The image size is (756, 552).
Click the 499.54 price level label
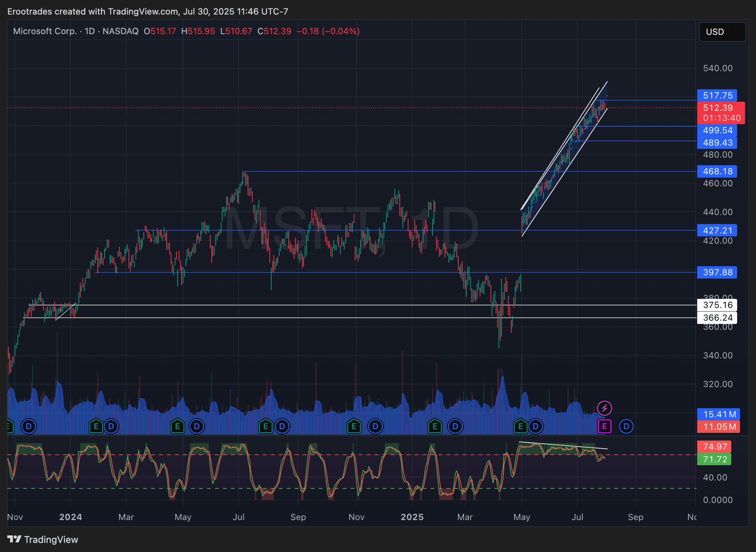[x=717, y=130]
